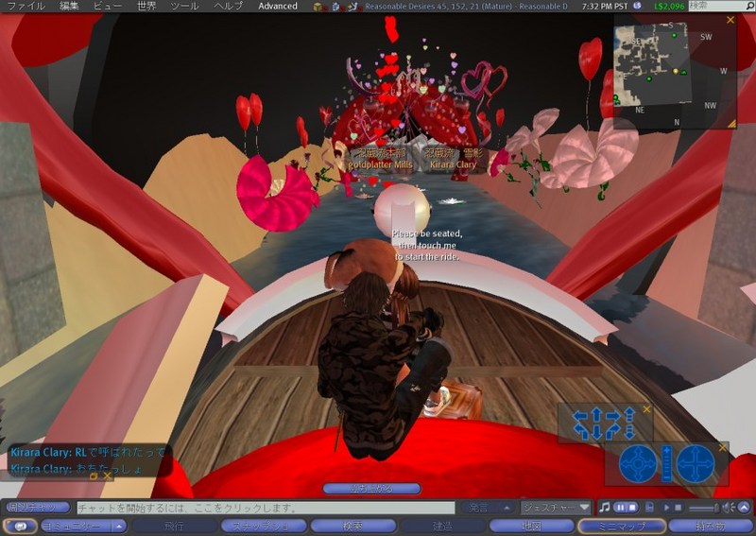The width and height of the screenshot is (756, 536).
Task: Open the Advanced menu
Action: [278, 7]
